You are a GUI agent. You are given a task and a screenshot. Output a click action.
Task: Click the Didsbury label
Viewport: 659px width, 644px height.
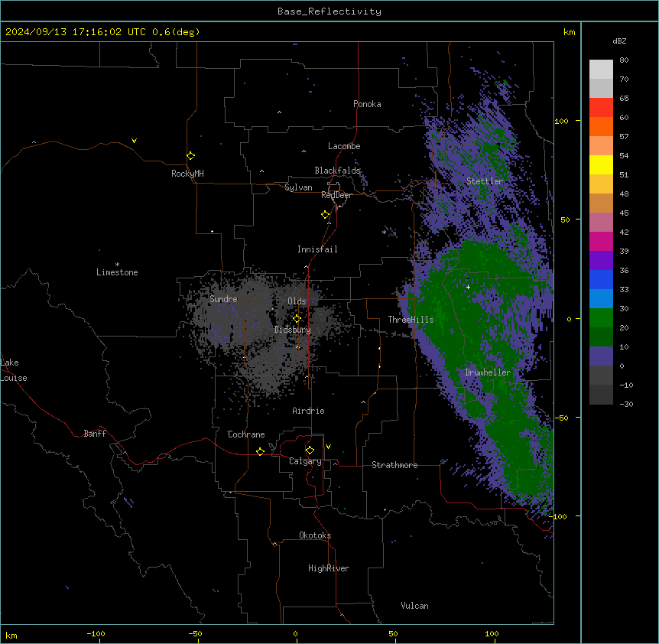click(293, 330)
